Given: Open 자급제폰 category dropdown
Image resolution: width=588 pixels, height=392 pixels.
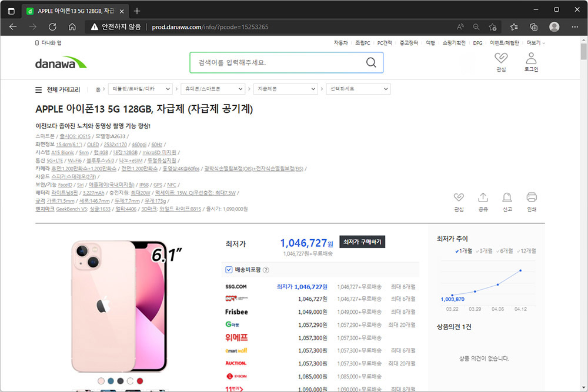Looking at the screenshot, I should tap(285, 89).
